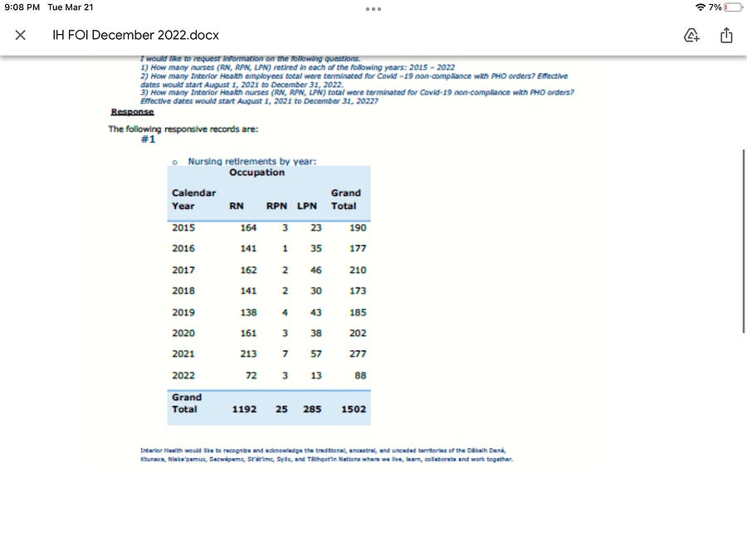Screen dimensions: 747x560
Task: Select grand total 185 for 2019
Action: pyautogui.click(x=358, y=313)
